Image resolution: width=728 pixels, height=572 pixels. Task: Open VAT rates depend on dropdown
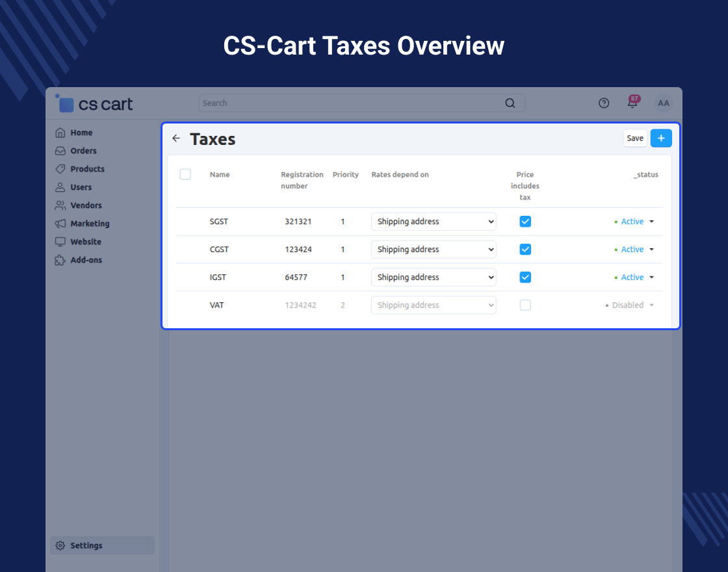(x=434, y=305)
